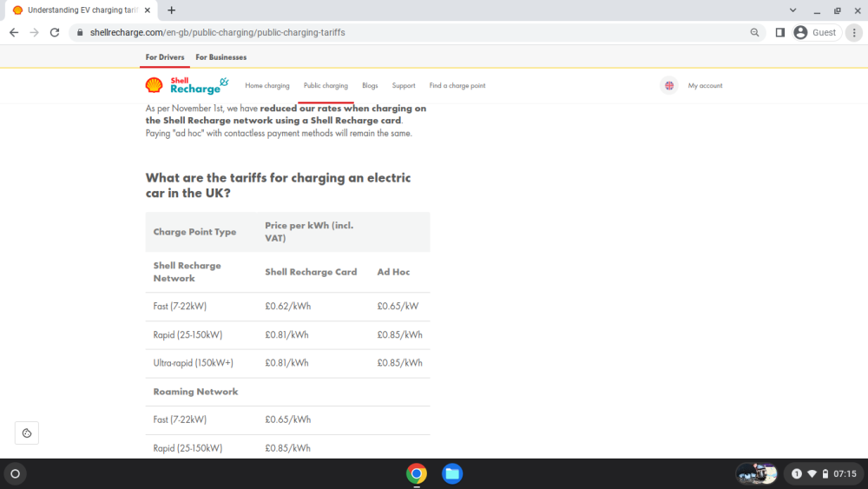Click the £0.65/kW Ad Hoc cell
The width and height of the screenshot is (868, 489).
(398, 307)
